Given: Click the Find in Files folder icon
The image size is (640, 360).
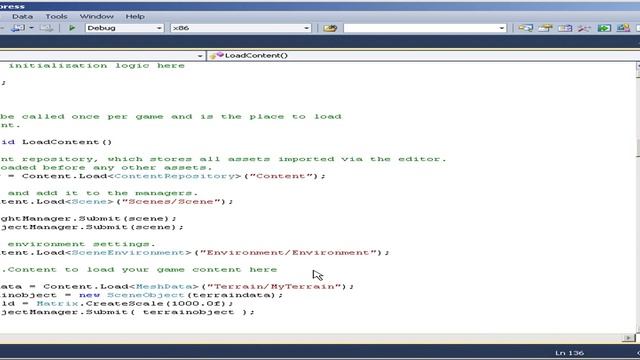Looking at the screenshot, I should [x=330, y=28].
